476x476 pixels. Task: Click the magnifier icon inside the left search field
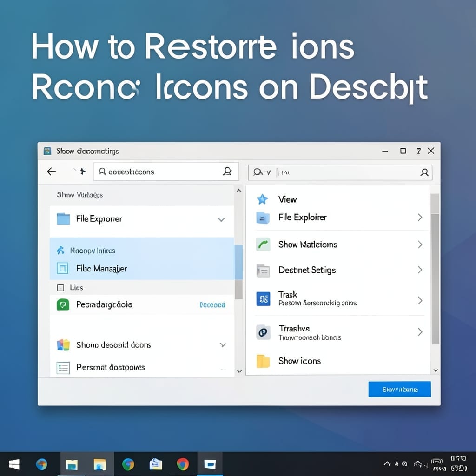tap(103, 172)
